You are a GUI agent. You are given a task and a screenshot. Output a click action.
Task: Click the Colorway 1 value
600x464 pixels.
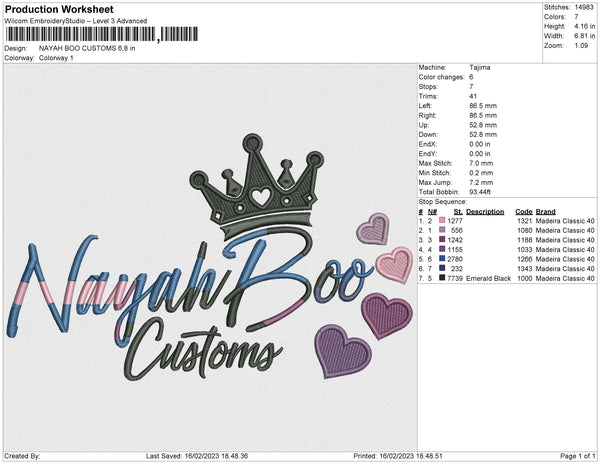56,58
